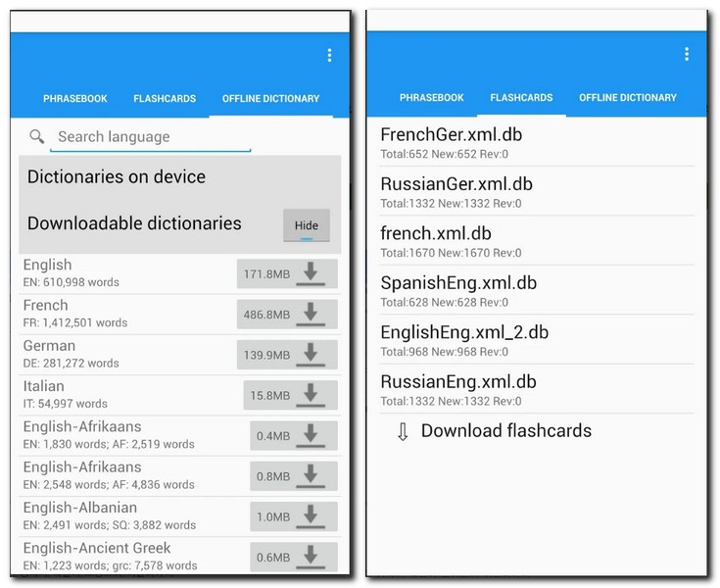720x588 pixels.
Task: Download the English-Albanian dictionary (1.0MB)
Action: (293, 516)
